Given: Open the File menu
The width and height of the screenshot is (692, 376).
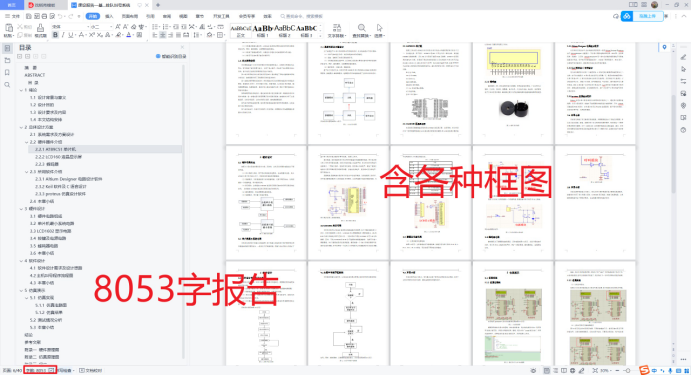Looking at the screenshot, I should pyautogui.click(x=12, y=16).
